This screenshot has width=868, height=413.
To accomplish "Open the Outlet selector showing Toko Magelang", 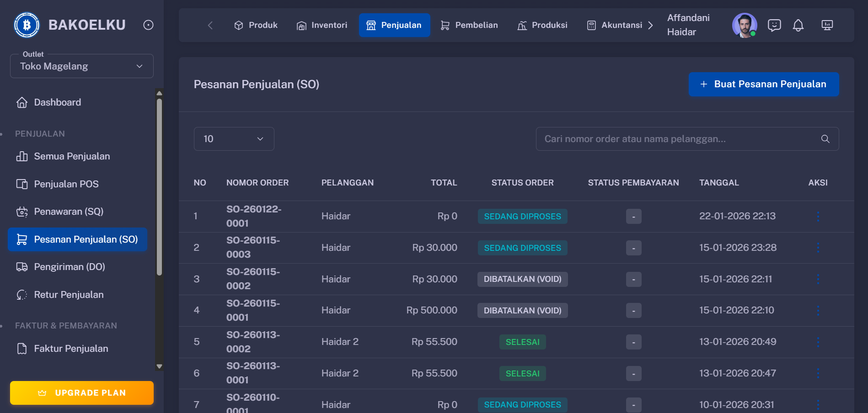I will pos(81,66).
